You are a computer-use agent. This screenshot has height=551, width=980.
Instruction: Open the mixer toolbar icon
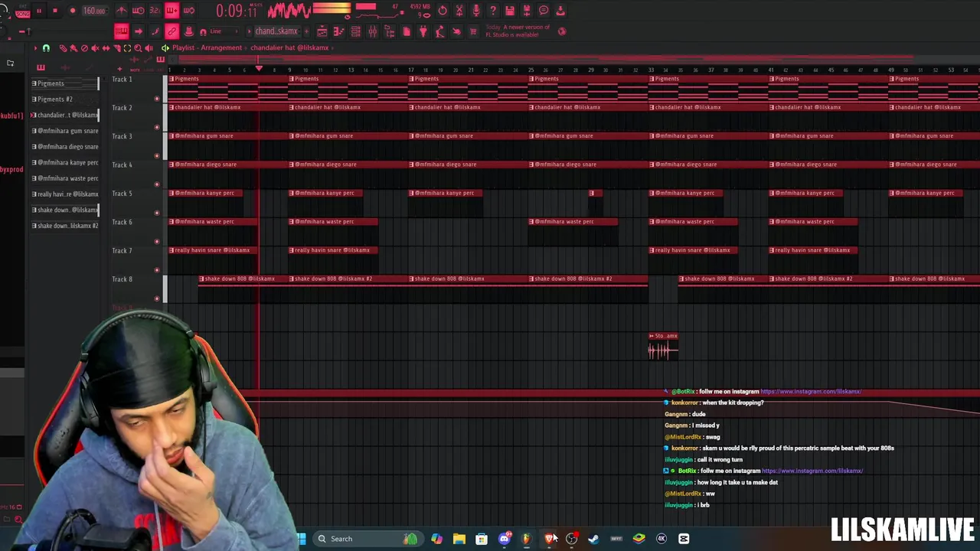pos(373,31)
